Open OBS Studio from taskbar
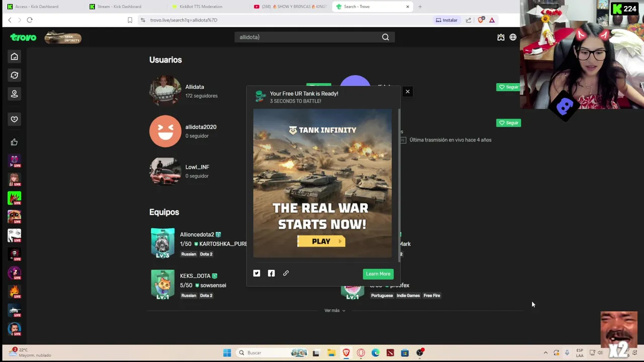 pos(420,353)
